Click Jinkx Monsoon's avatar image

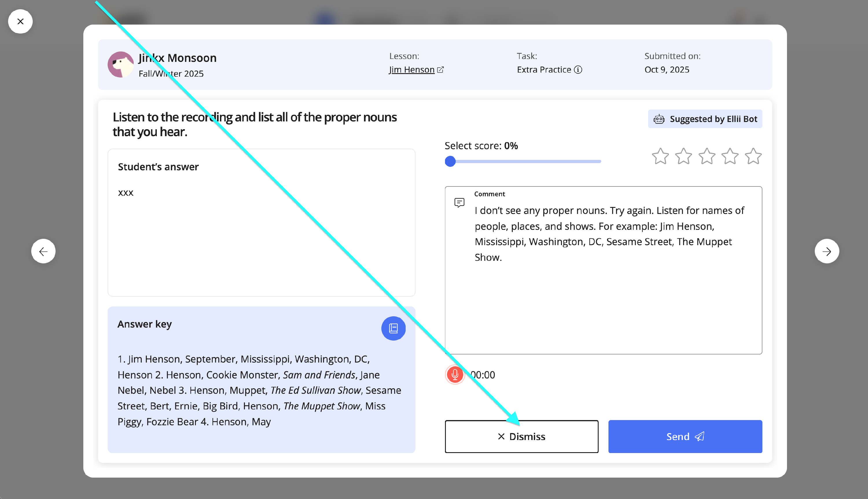[120, 64]
